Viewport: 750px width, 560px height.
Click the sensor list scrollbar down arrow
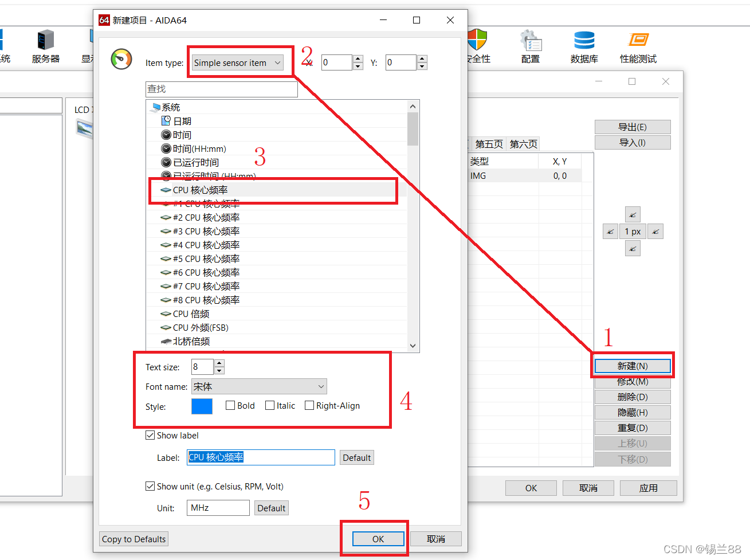pos(413,346)
